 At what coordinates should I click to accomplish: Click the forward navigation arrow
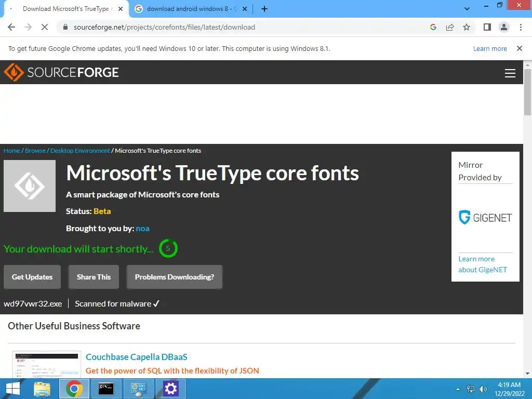[x=28, y=27]
